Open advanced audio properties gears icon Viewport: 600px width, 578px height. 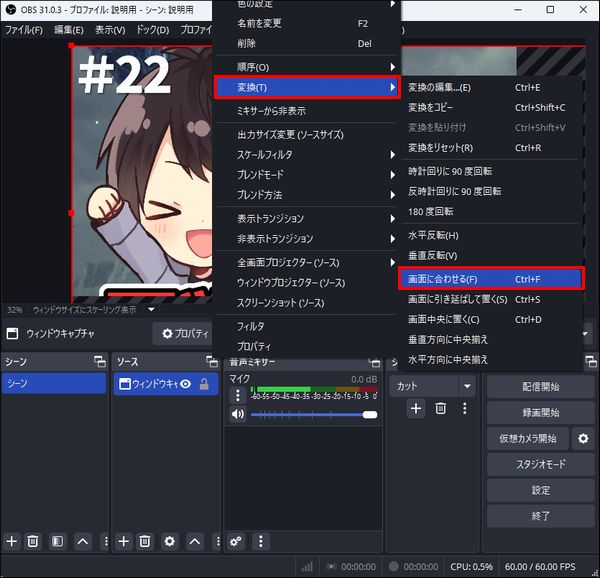pyautogui.click(x=236, y=541)
